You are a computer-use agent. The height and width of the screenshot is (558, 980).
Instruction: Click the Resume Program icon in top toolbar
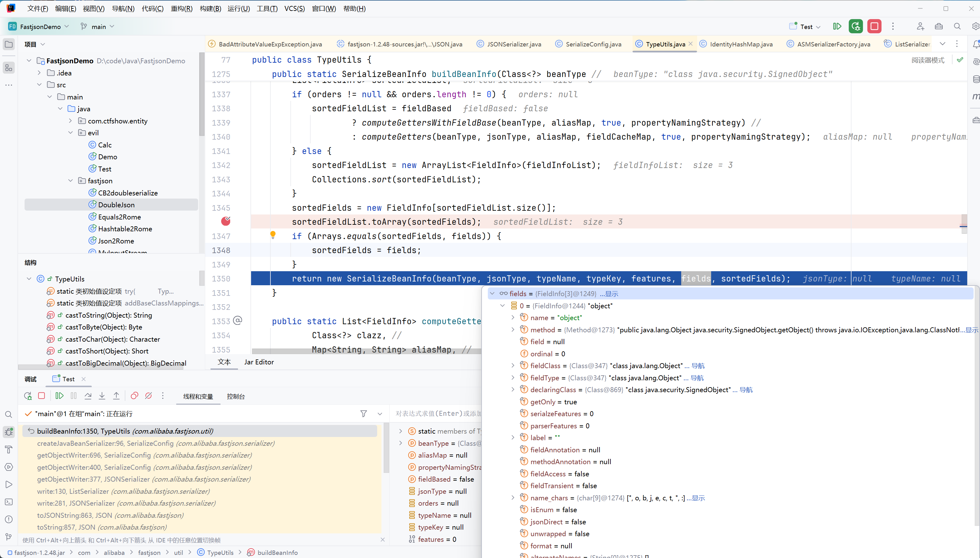(837, 26)
